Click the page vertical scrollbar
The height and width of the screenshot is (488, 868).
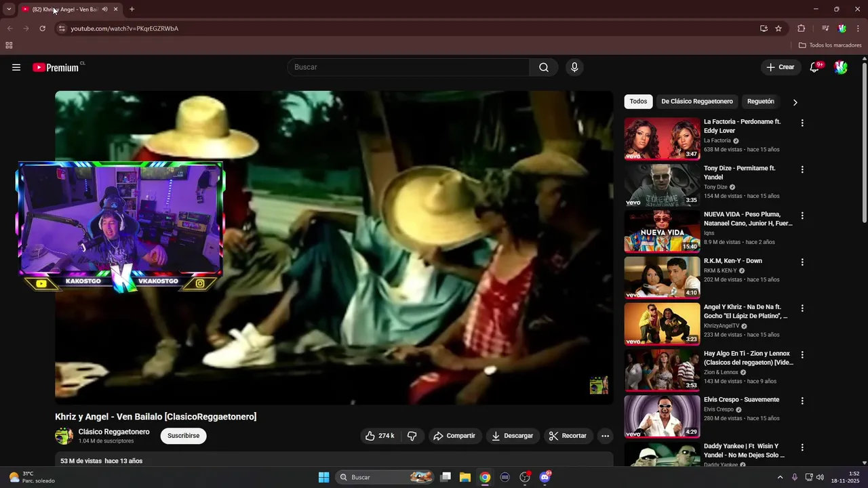pos(865,142)
